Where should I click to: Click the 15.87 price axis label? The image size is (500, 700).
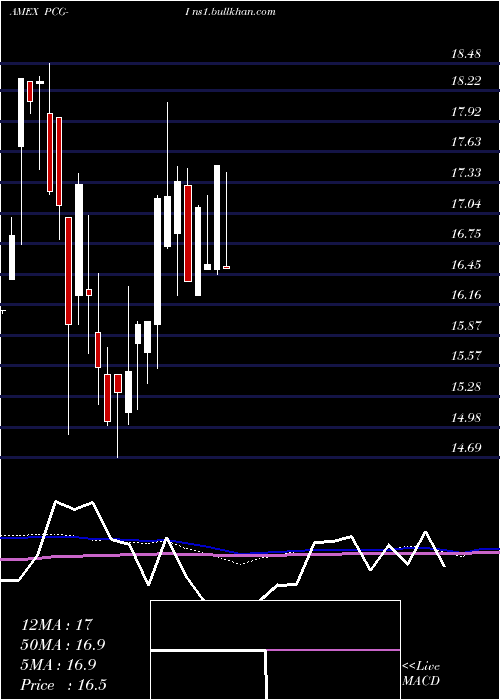click(x=466, y=325)
